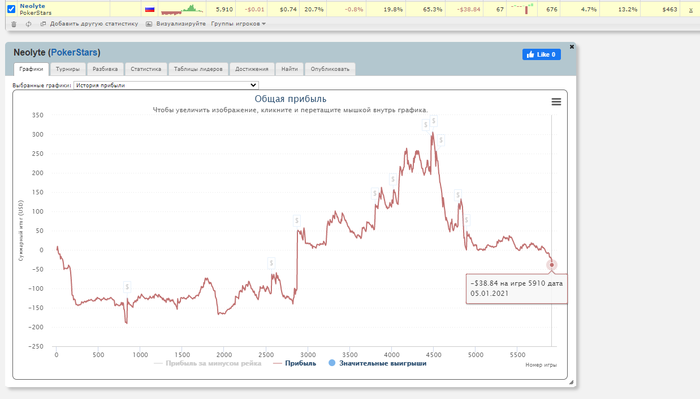The height and width of the screenshot is (399, 700).
Task: Click the chart resize handle at the panel corner
Action: point(571,382)
